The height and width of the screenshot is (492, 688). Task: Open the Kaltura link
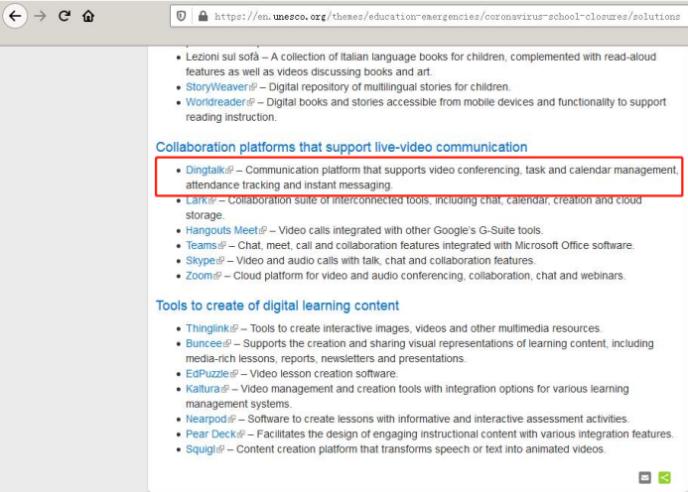coord(203,389)
